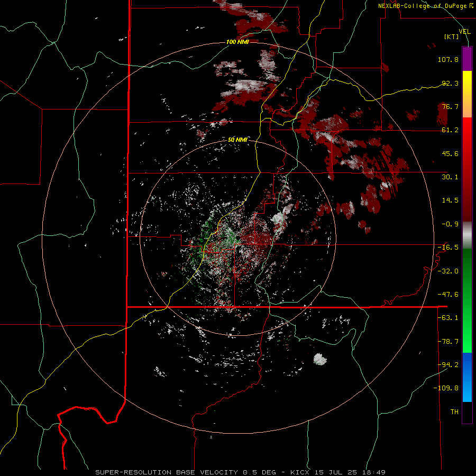Click the -32.0 scale value
The width and height of the screenshot is (476, 476).
pos(448,271)
